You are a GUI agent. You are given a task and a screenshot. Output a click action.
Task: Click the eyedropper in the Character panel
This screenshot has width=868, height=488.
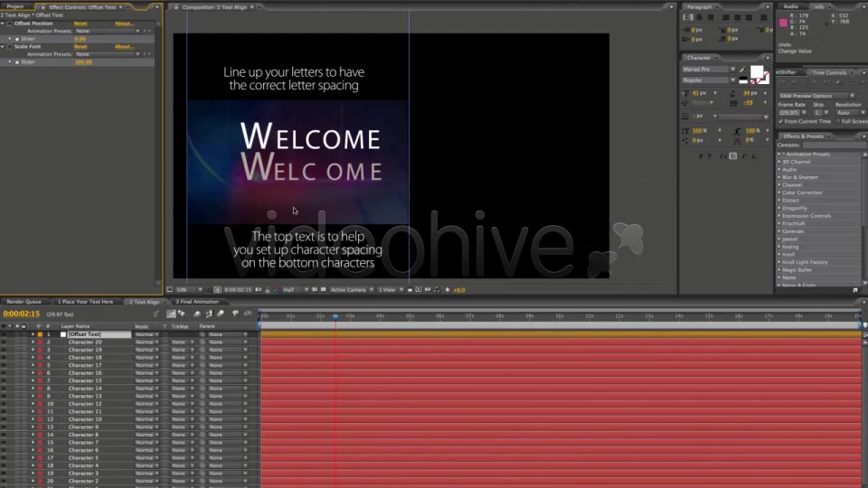(x=743, y=70)
